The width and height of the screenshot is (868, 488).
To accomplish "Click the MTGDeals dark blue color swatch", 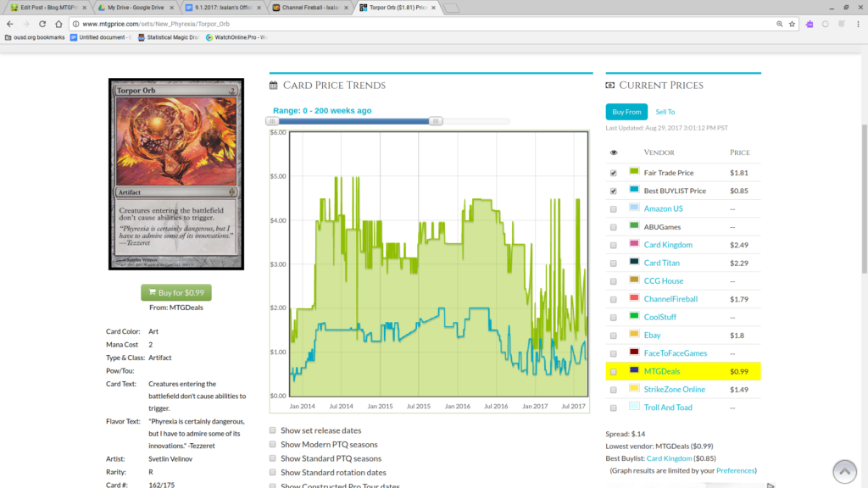I will [x=634, y=369].
